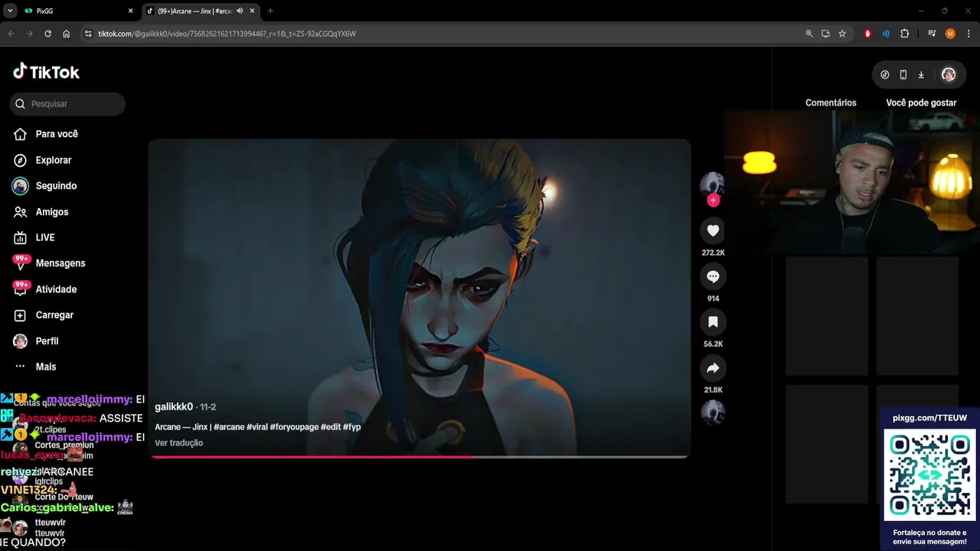Go to browser home page
The width and height of the screenshot is (980, 551).
coord(66,34)
